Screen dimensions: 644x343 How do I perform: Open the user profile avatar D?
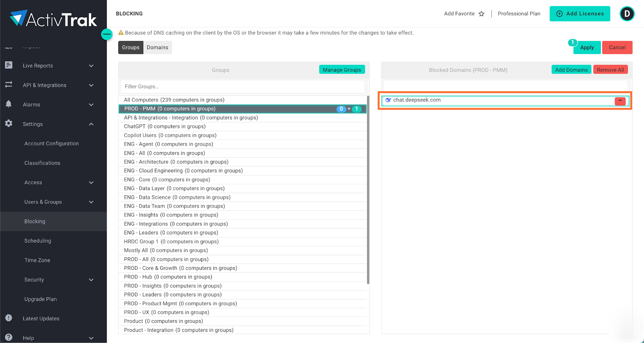[627, 14]
